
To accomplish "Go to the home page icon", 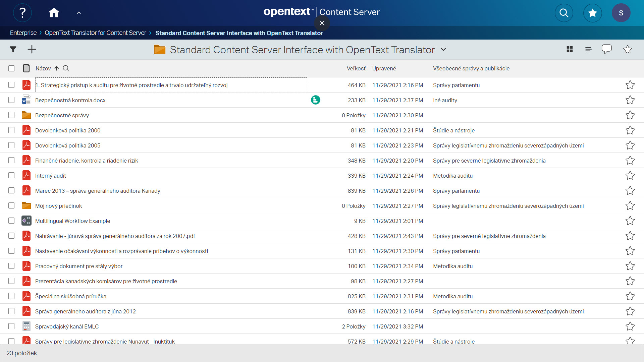I will 54,13.
